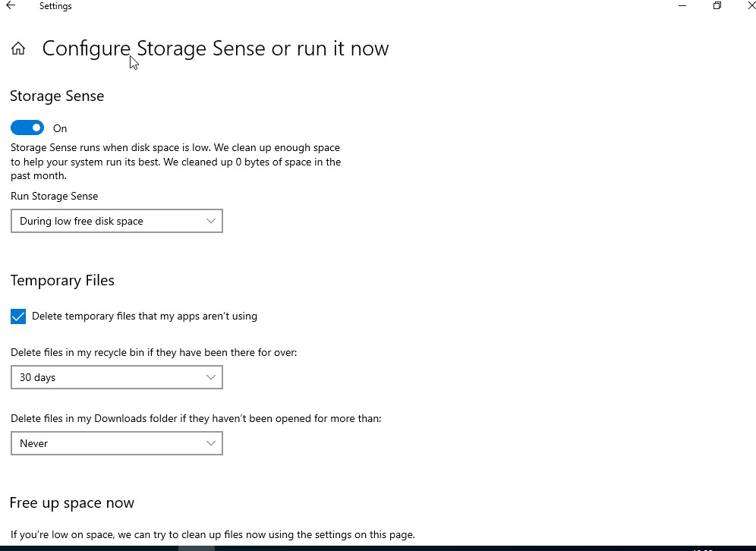This screenshot has width=756, height=551.
Task: Select the 'Temporary Files' section heading
Action: [63, 281]
